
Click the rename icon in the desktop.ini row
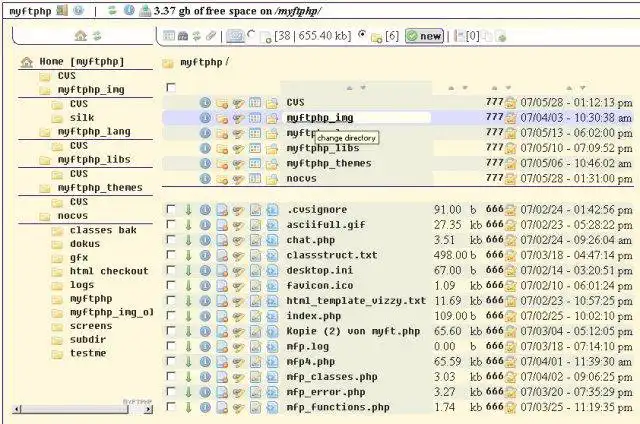pyautogui.click(x=238, y=271)
